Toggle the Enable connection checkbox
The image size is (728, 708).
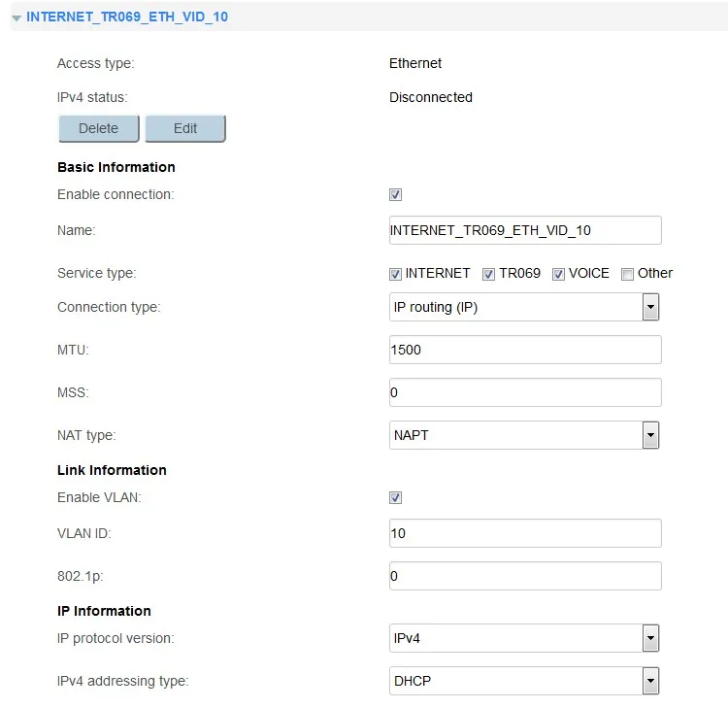[395, 194]
